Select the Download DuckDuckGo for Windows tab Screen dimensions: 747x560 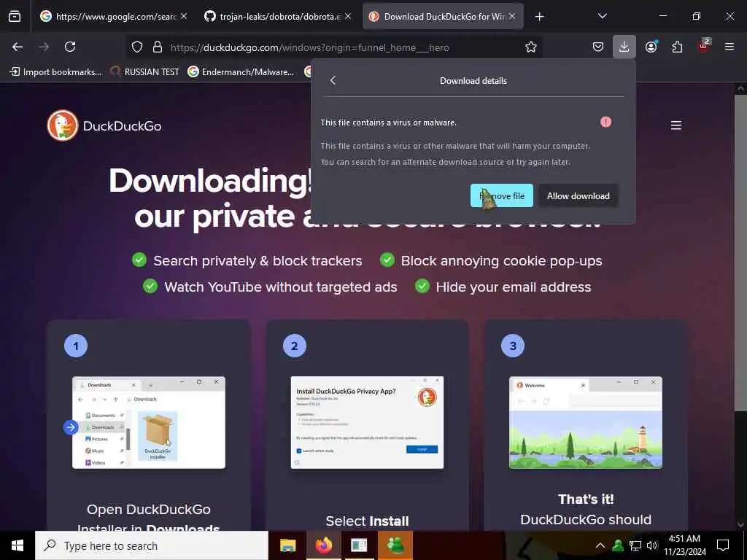[443, 17]
